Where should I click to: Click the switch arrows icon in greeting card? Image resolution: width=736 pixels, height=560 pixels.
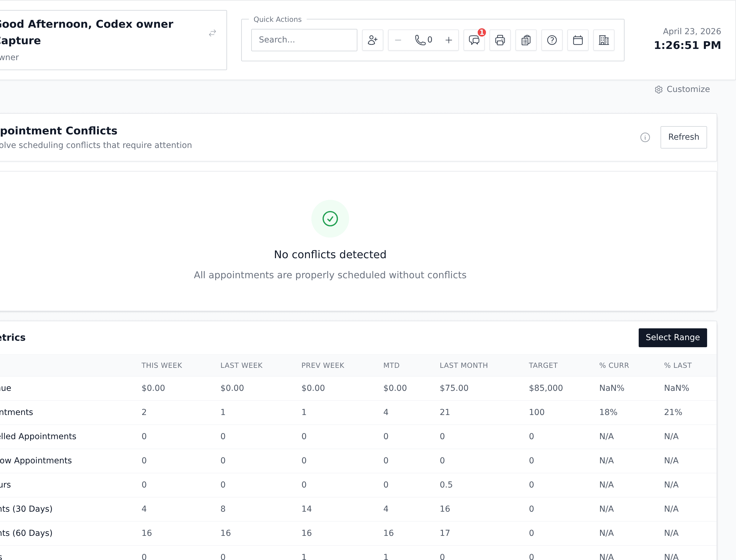pos(212,33)
